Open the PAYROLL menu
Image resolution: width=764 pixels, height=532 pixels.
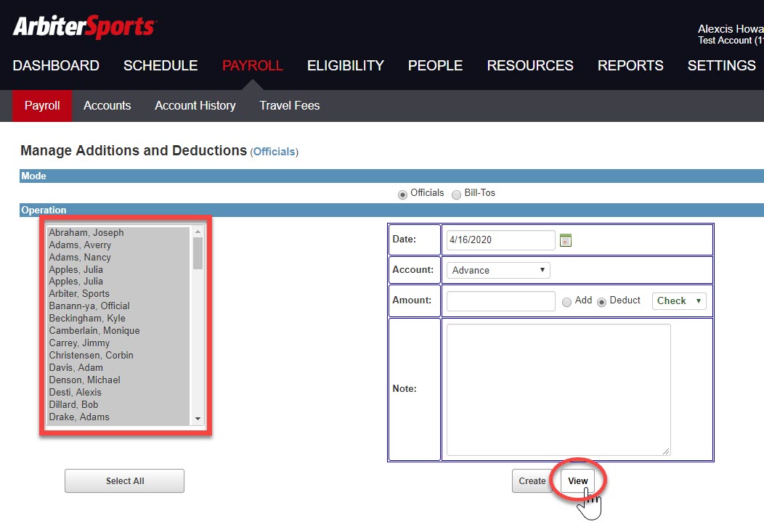click(253, 65)
